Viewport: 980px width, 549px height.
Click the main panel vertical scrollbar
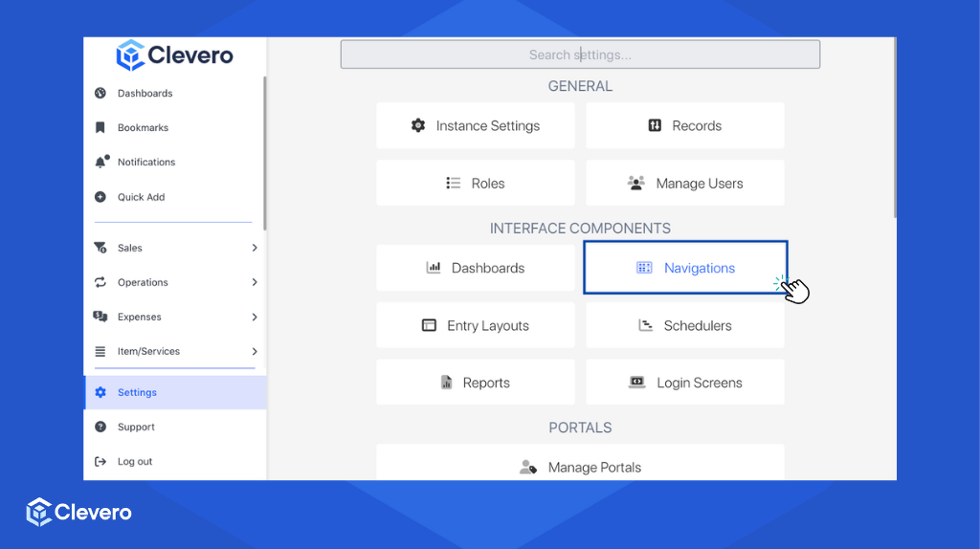895,127
